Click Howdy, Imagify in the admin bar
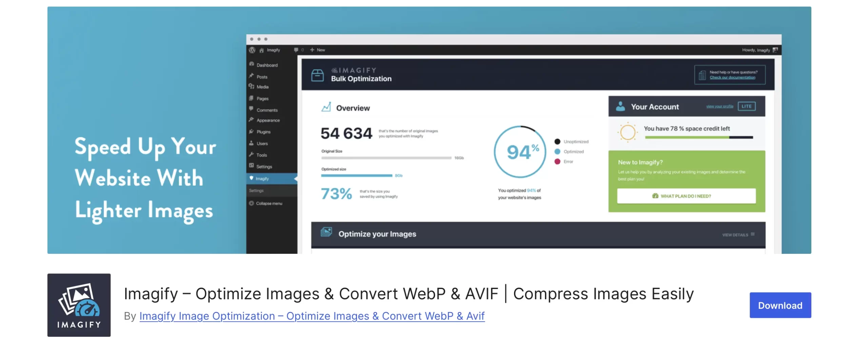 pyautogui.click(x=756, y=50)
